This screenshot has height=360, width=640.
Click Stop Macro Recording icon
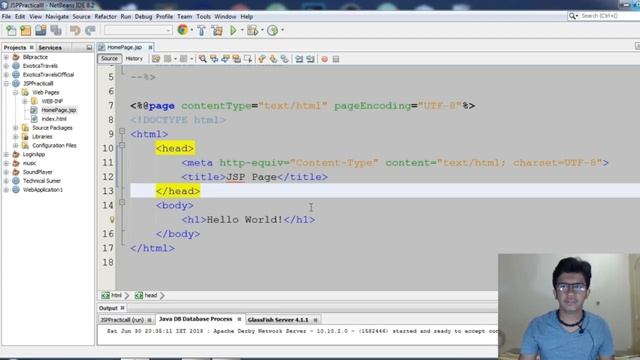pos(336,59)
